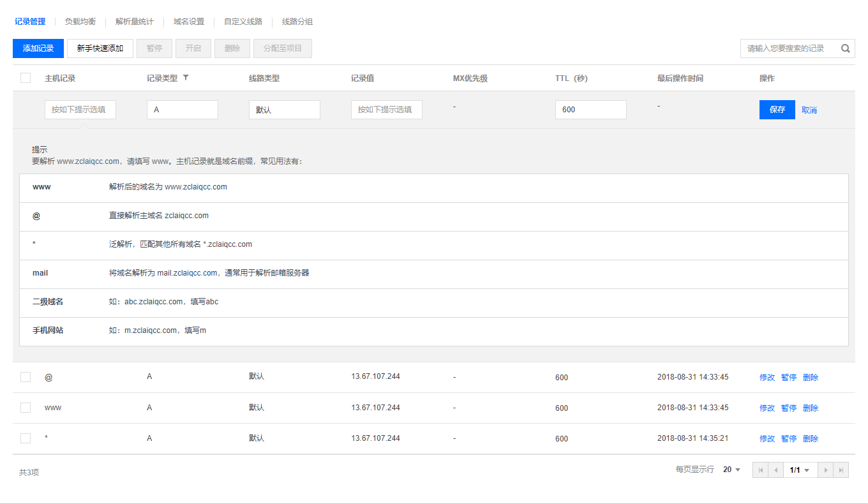Click IP 13.67.107.244 in @ row
Viewport: 868px width, 504px height.
[375, 376]
